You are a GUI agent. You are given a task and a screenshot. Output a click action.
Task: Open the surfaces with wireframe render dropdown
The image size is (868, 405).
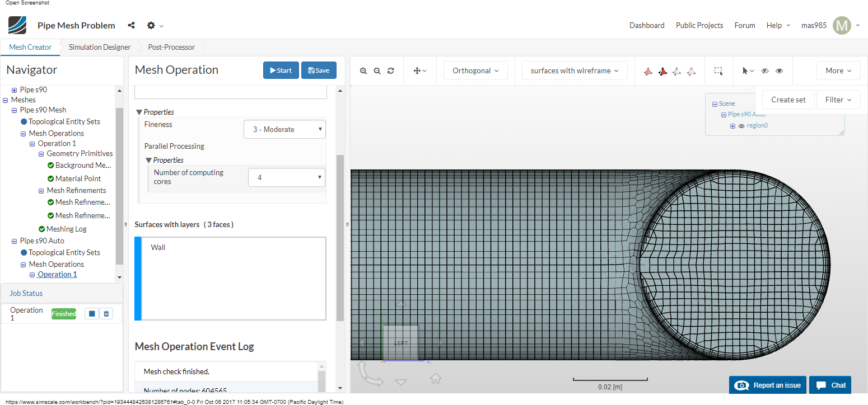tap(575, 70)
